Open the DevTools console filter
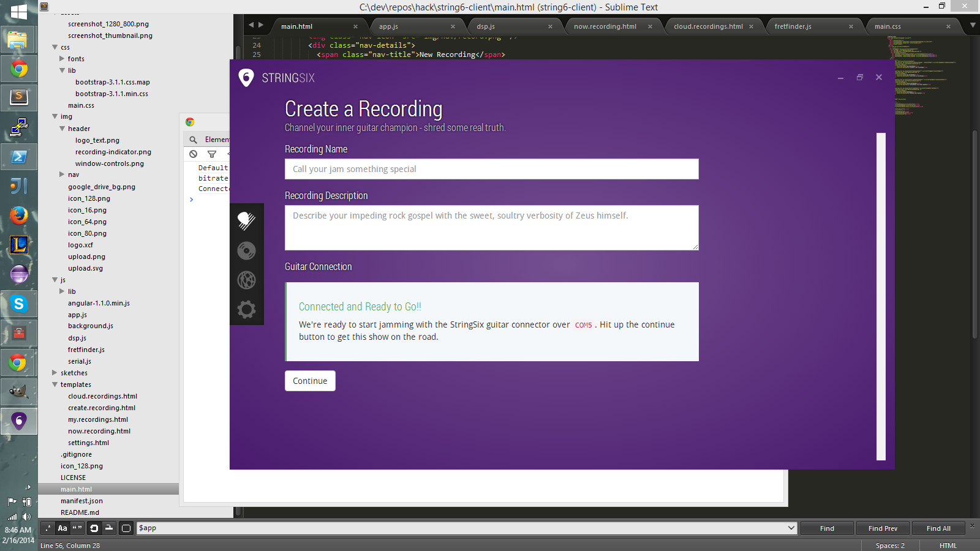 tap(212, 154)
